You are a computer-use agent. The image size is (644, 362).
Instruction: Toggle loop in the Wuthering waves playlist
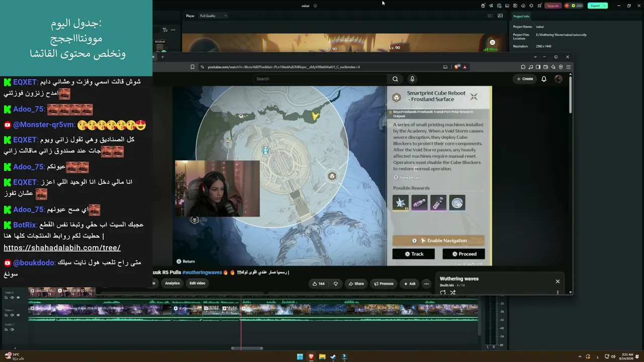coord(443,292)
